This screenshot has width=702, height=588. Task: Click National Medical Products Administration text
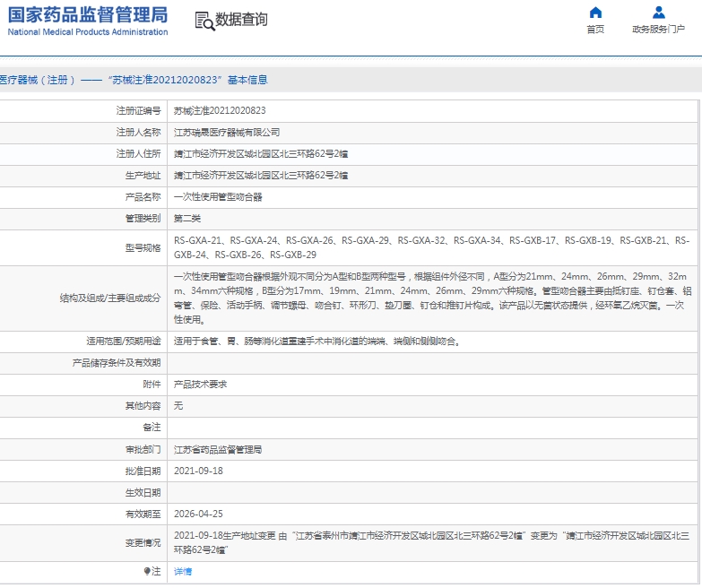(88, 31)
